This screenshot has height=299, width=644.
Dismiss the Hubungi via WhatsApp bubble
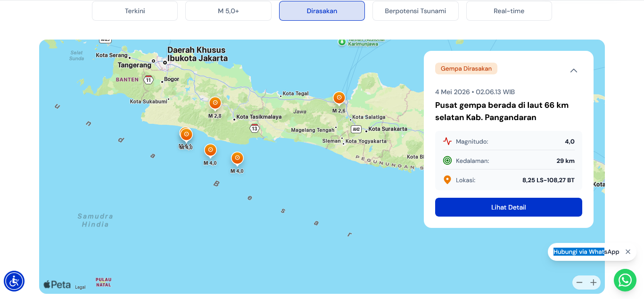coord(628,252)
